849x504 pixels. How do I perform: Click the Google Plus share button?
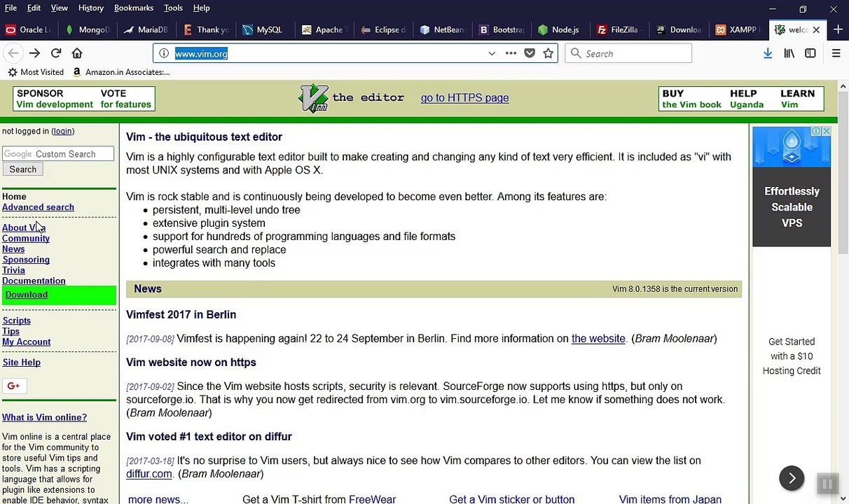coord(13,386)
